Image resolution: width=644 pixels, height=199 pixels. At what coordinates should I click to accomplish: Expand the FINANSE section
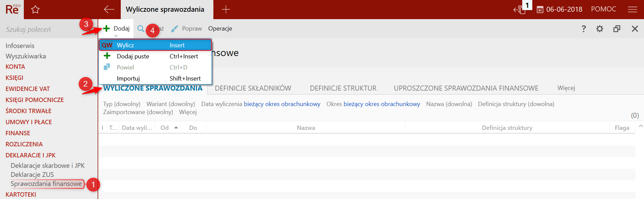[x=18, y=133]
